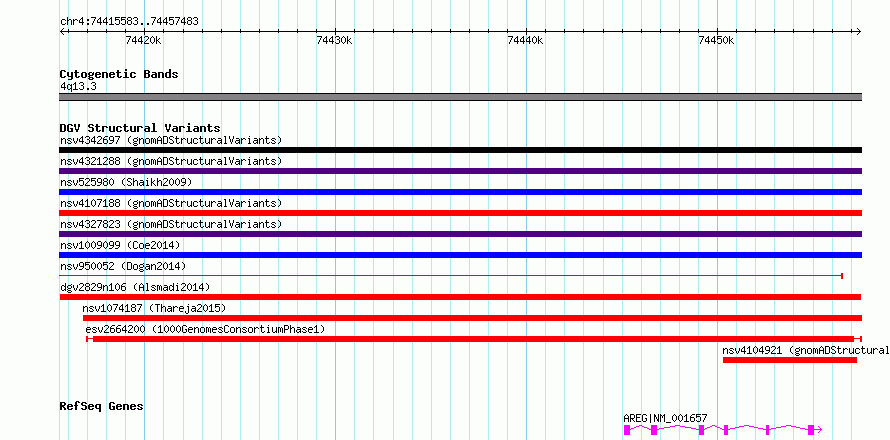Click the dgv2829n106 (Alsmadi2014) label
The width and height of the screenshot is (890, 440).
click(x=135, y=287)
